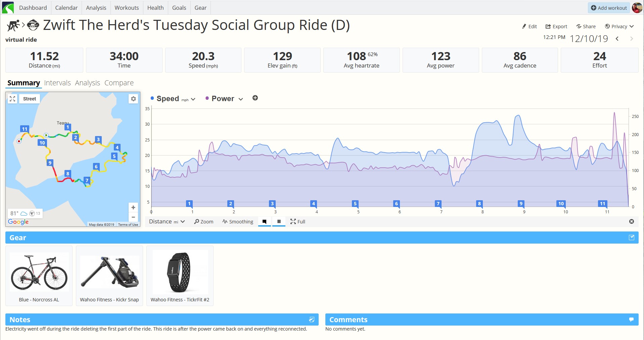Edit notes using Notes header icon

click(x=312, y=320)
